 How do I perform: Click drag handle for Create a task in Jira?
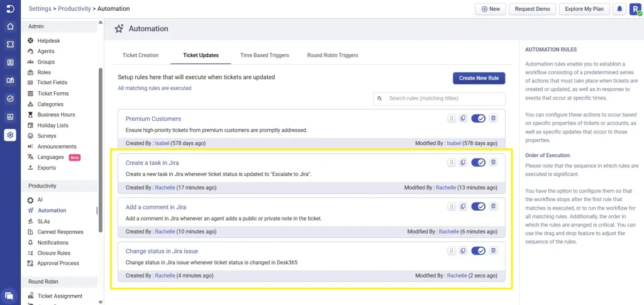click(x=452, y=162)
